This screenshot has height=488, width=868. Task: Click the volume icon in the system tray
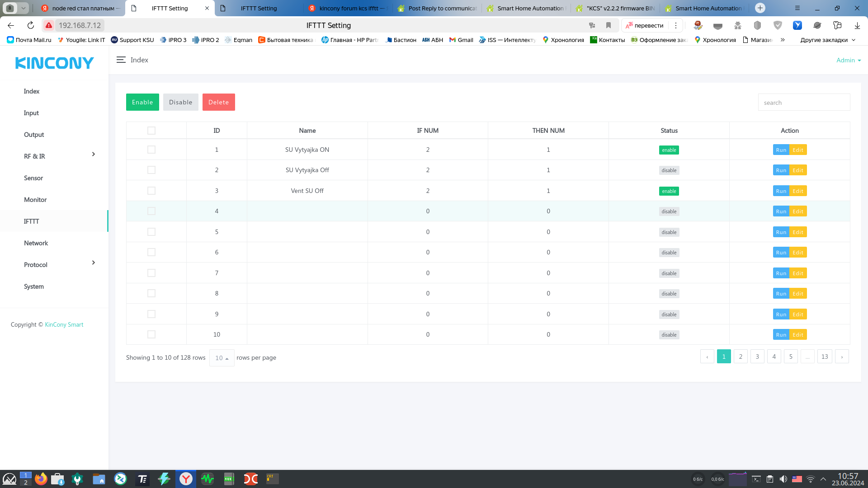tap(783, 479)
